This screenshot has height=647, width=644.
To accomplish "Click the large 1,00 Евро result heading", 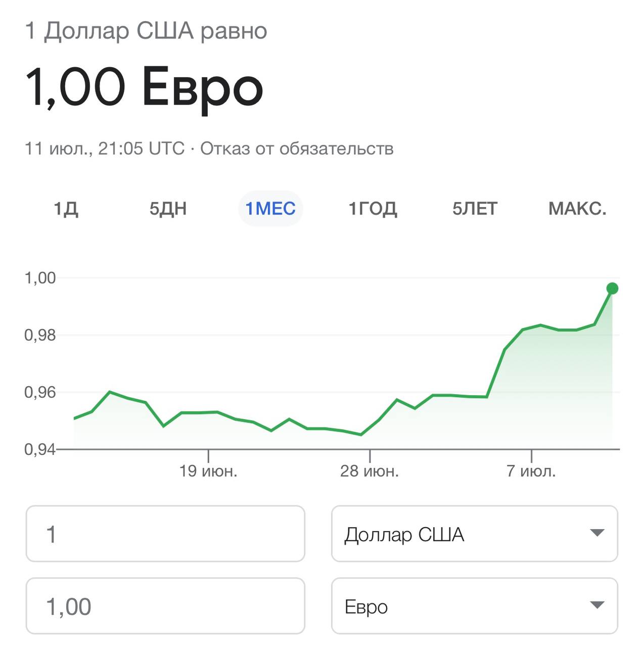I will [x=145, y=88].
